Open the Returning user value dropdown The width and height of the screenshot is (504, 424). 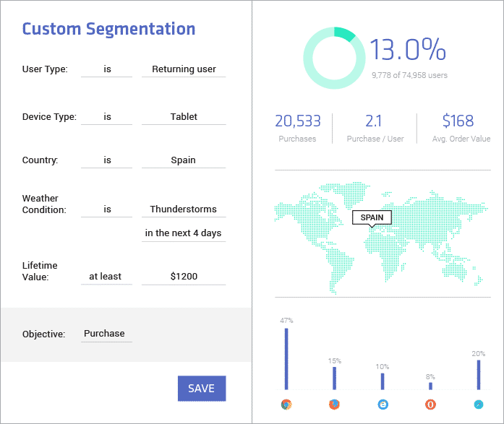point(184,70)
